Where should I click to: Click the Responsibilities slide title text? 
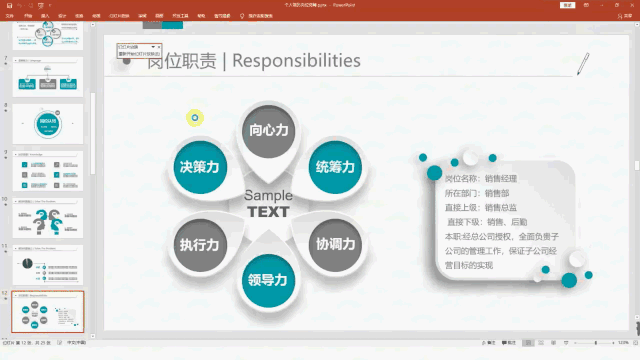pos(296,60)
